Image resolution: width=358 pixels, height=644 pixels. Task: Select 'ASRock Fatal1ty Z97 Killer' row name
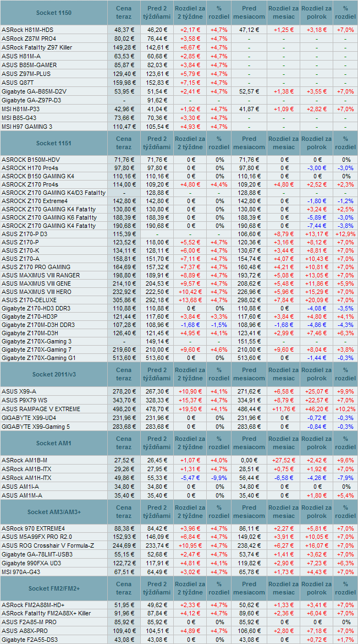[37, 48]
